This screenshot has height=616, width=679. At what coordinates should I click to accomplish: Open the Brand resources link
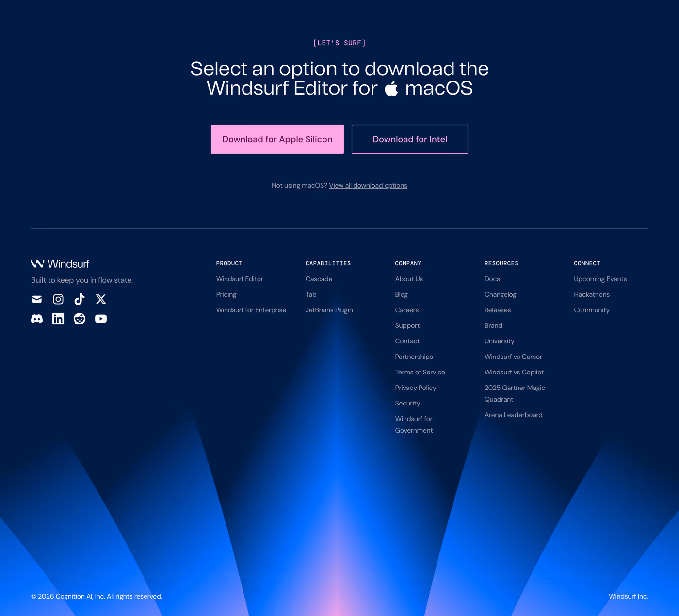coord(493,325)
